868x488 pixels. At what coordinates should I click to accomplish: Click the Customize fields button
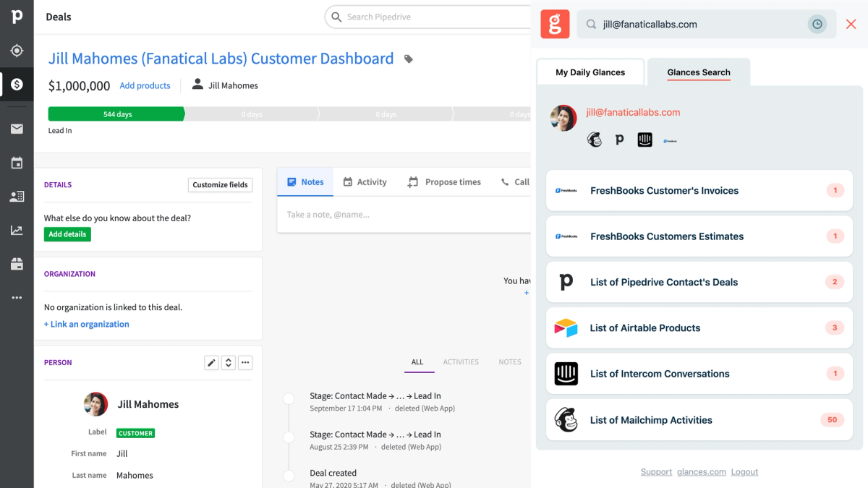point(220,185)
